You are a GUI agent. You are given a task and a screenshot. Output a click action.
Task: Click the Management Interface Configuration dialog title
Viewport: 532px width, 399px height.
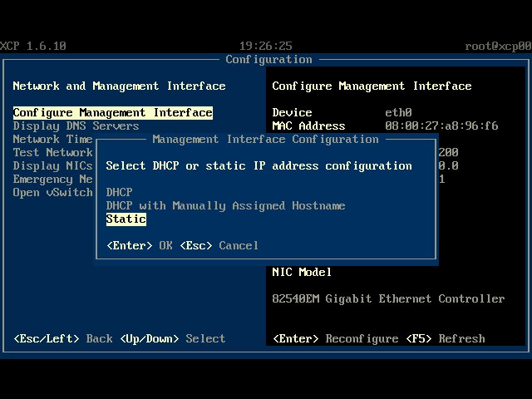[x=266, y=139]
